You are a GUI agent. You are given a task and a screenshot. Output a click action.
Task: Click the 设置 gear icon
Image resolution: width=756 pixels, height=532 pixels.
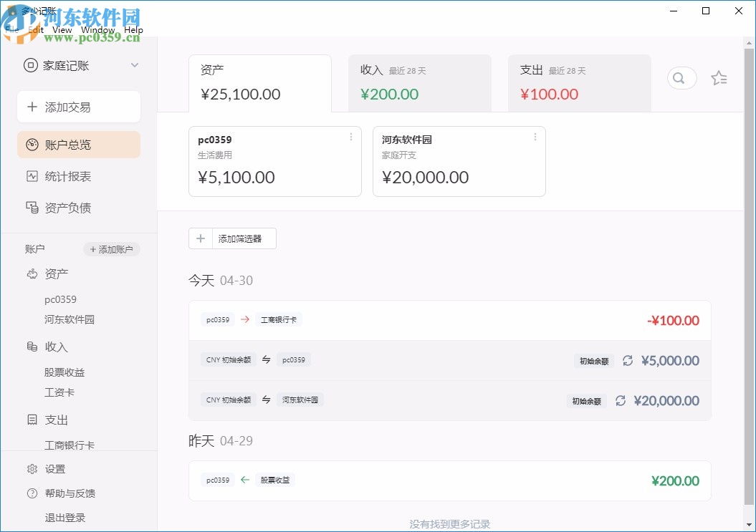(x=32, y=469)
